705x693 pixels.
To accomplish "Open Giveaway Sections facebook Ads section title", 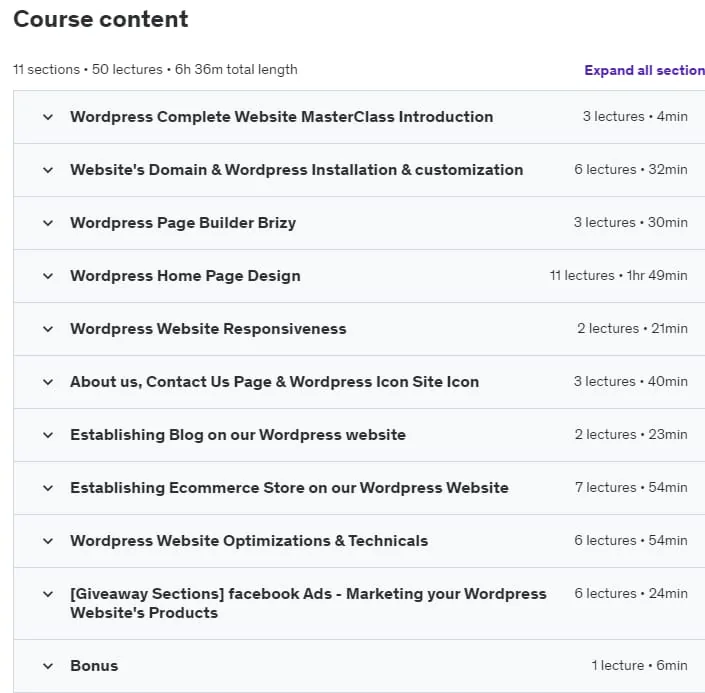I will (x=308, y=604).
